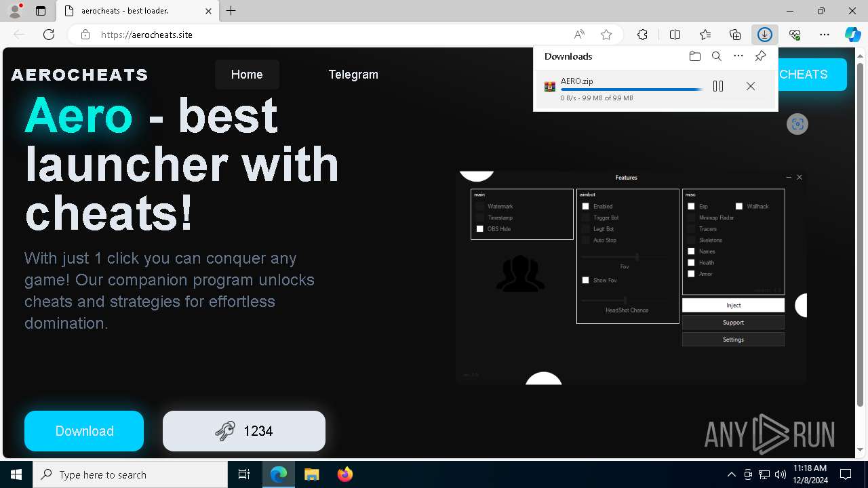Toggle the Esp checkbox
This screenshot has width=868, height=488.
(691, 206)
